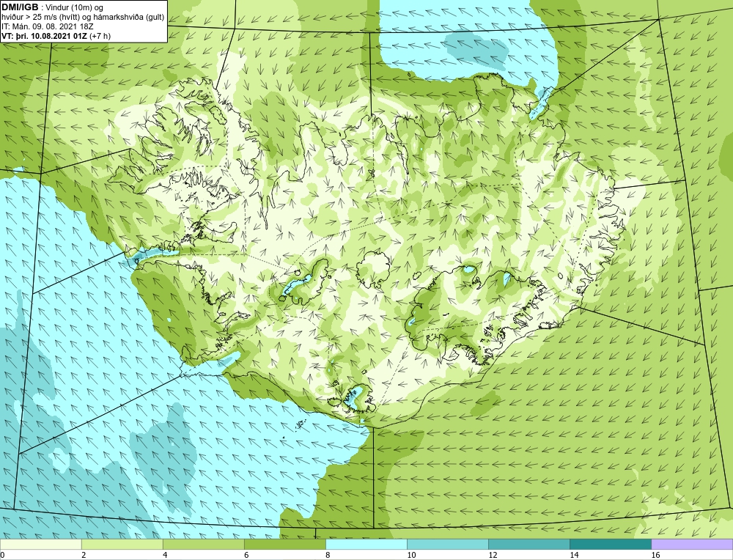Click the 0–2 m/s pale yellow legend swatch
733x560 pixels.
point(40,544)
